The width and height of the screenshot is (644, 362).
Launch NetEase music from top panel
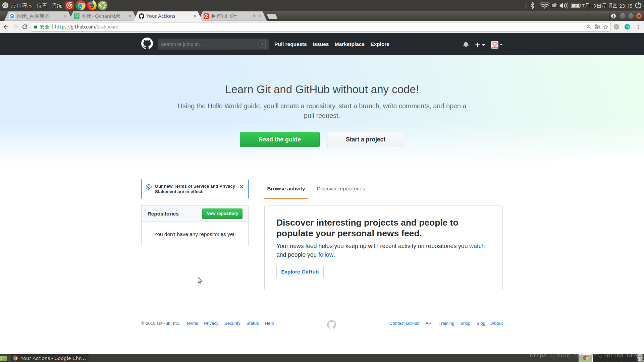pyautogui.click(x=69, y=5)
